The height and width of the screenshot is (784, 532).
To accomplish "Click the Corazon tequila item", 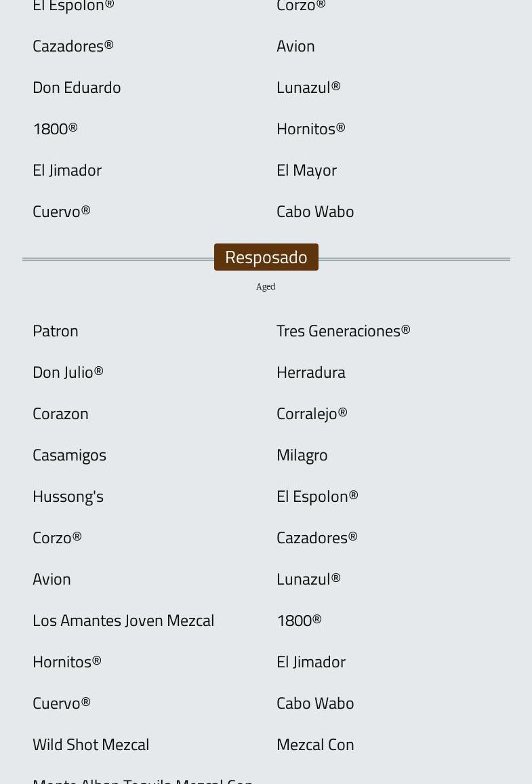I will [x=60, y=414].
